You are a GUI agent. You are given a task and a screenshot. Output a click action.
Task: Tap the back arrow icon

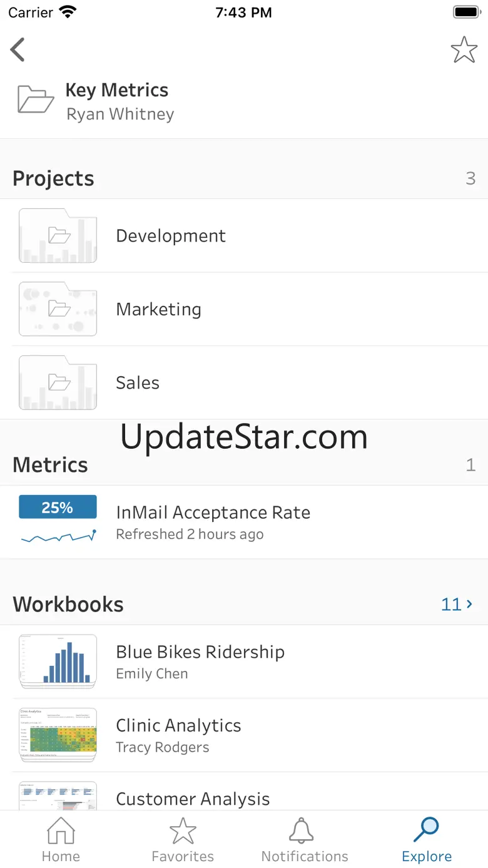click(18, 49)
